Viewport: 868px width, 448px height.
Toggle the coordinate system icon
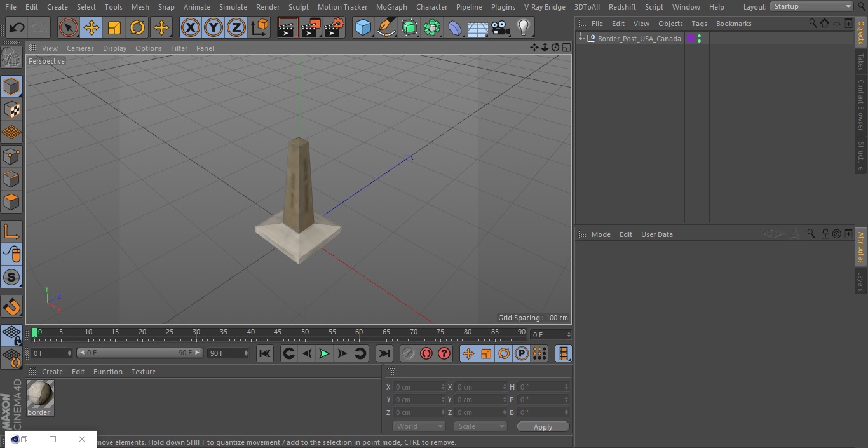[x=260, y=27]
